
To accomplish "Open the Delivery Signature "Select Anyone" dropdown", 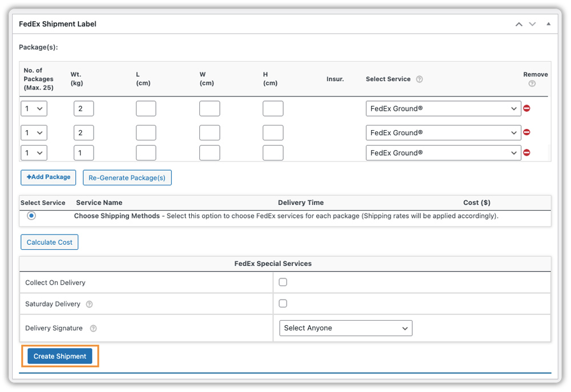I will (346, 328).
